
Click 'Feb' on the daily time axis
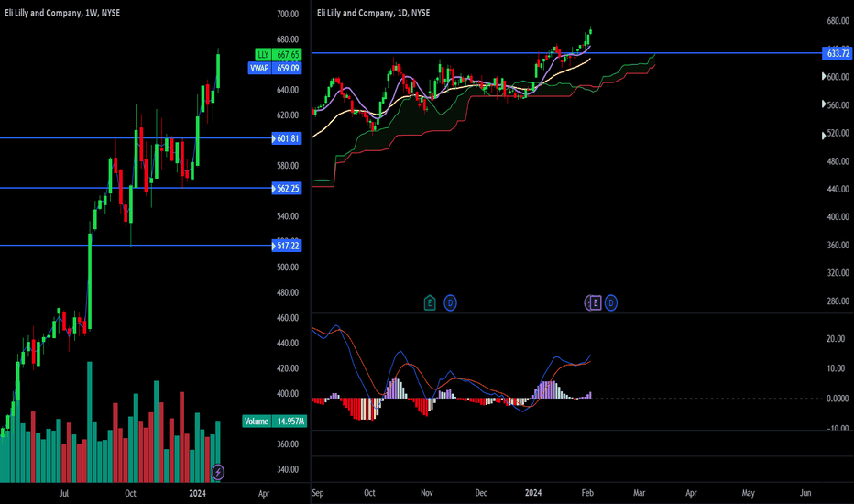pyautogui.click(x=587, y=493)
